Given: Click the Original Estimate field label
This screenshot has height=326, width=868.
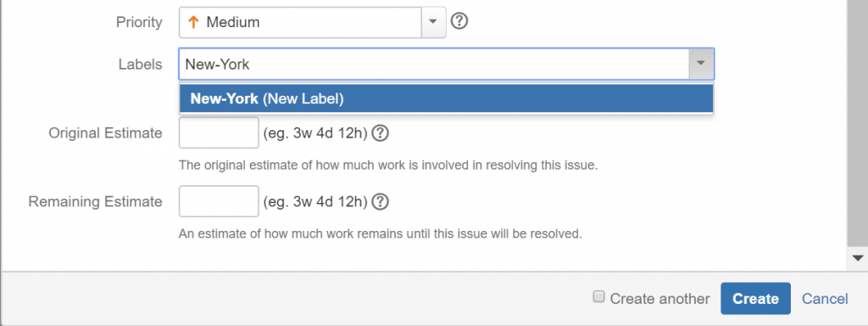Looking at the screenshot, I should (105, 133).
